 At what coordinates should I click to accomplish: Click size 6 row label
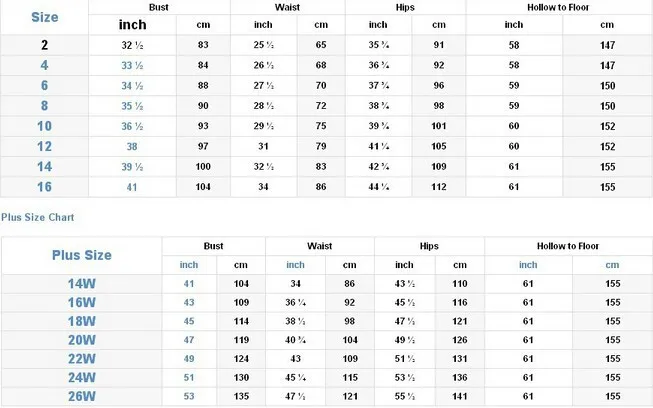pyautogui.click(x=45, y=86)
